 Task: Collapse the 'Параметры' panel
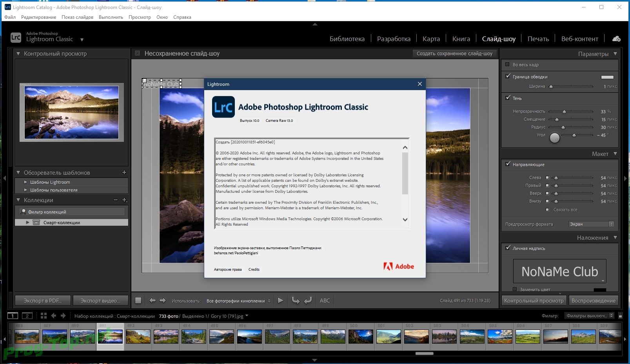(x=615, y=54)
